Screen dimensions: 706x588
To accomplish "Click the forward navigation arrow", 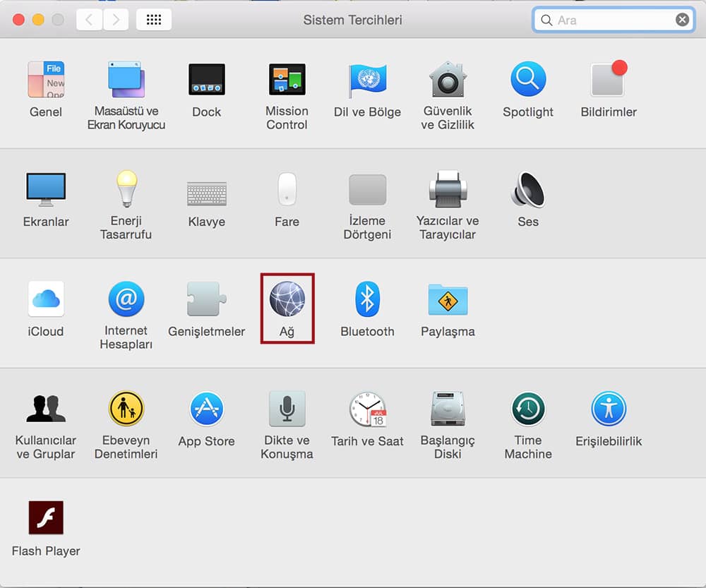I will pyautogui.click(x=116, y=20).
